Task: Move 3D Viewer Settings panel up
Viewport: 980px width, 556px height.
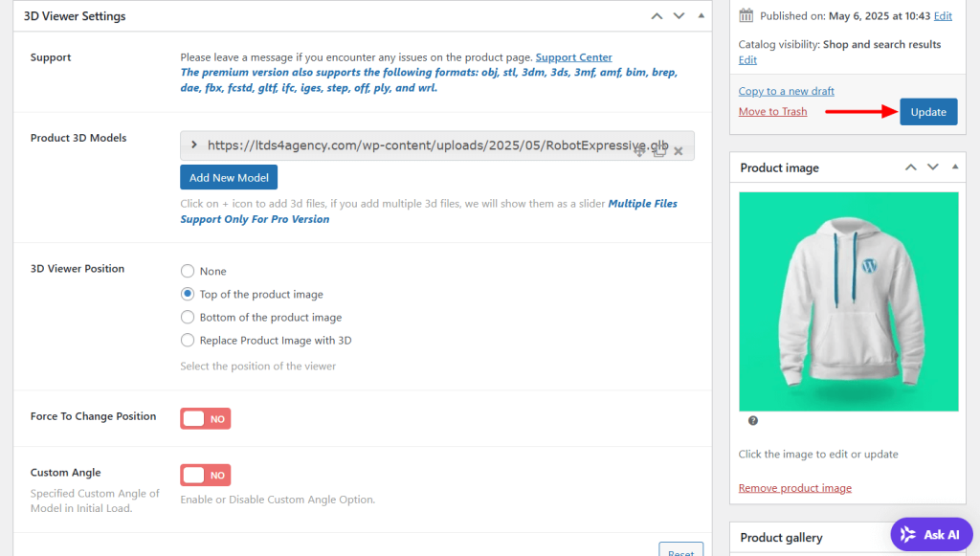Action: click(x=657, y=16)
